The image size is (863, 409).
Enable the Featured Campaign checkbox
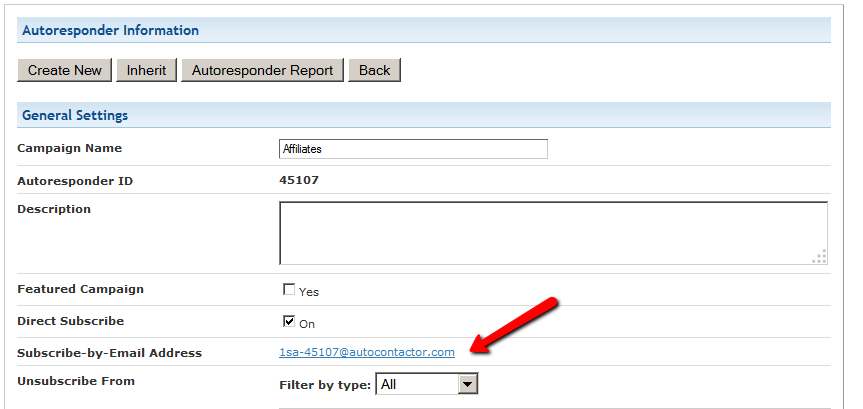pos(289,290)
